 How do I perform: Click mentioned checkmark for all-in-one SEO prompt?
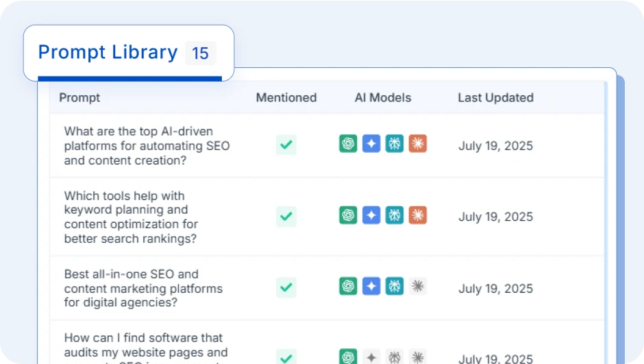click(x=286, y=287)
